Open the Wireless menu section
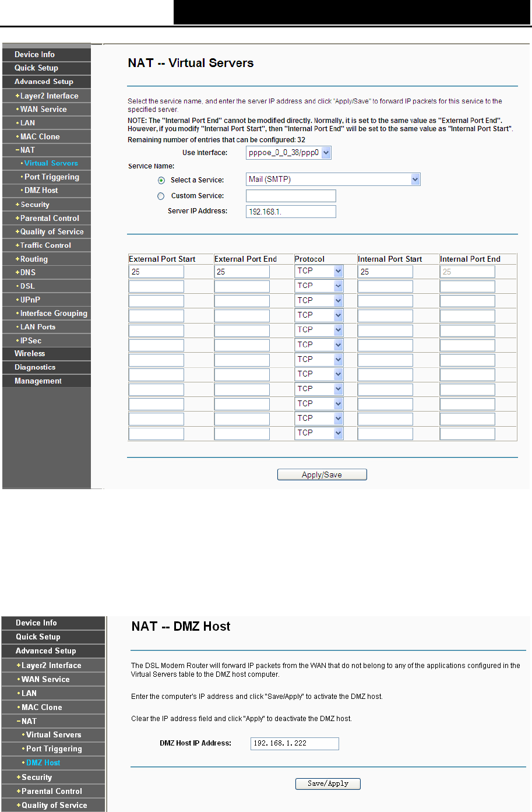Screen dimensions: 532x812 [x=30, y=353]
